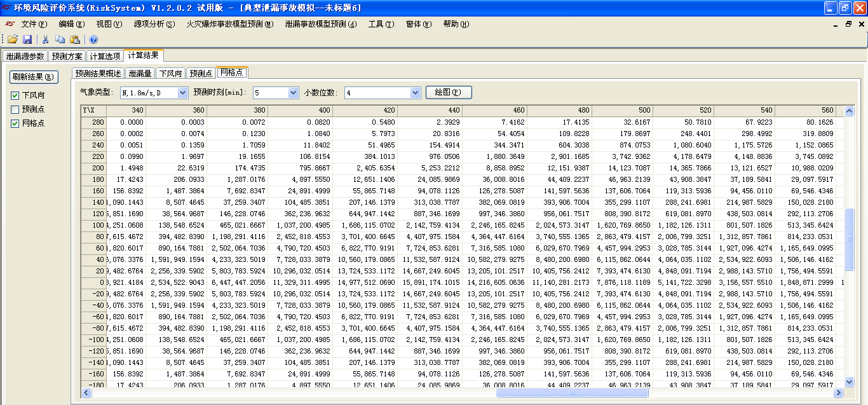
Task: Click the column header 340
Action: (x=126, y=110)
